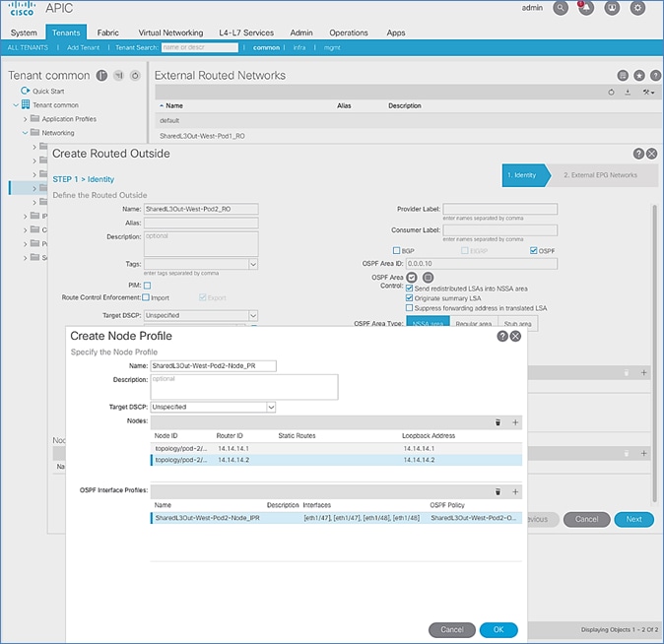This screenshot has height=644, width=664.
Task: Click the download icon in External Routed Networks toolbar
Action: (628, 93)
